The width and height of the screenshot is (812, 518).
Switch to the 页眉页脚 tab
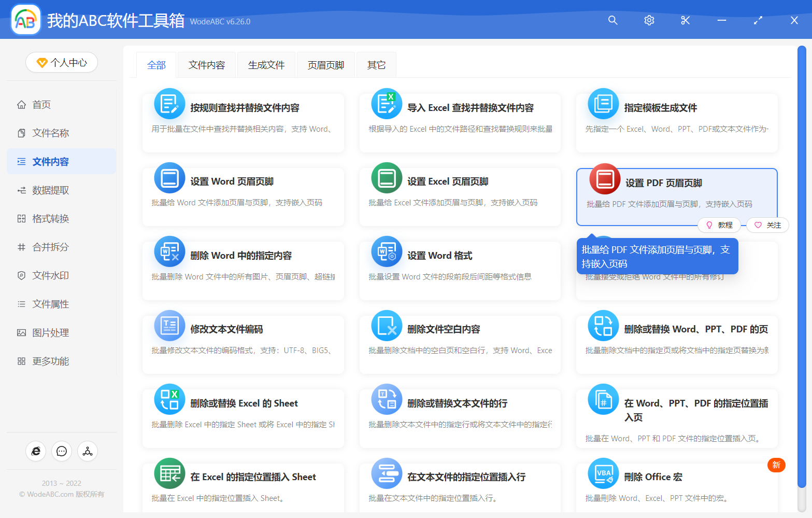point(325,64)
